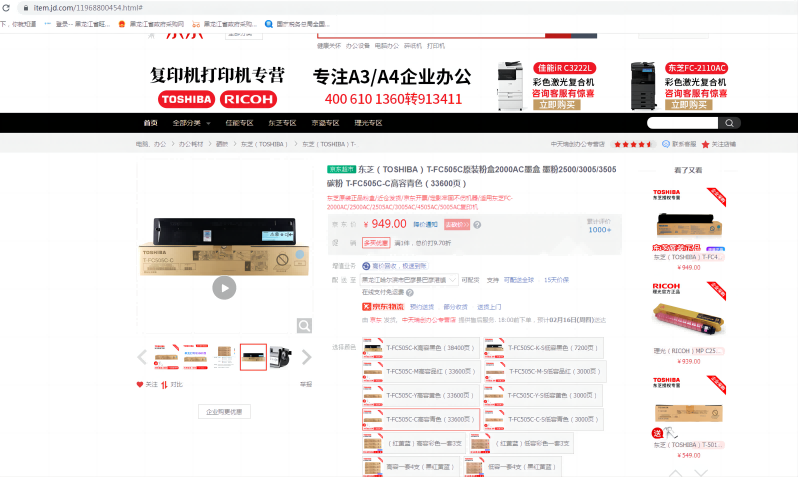Open 佳能专区 store section
The width and height of the screenshot is (798, 477).
click(x=239, y=123)
